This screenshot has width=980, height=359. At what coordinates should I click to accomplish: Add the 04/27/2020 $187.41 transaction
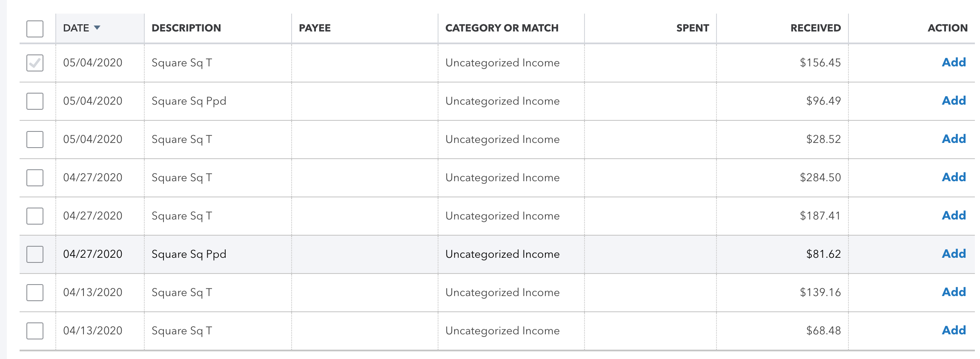pyautogui.click(x=954, y=216)
